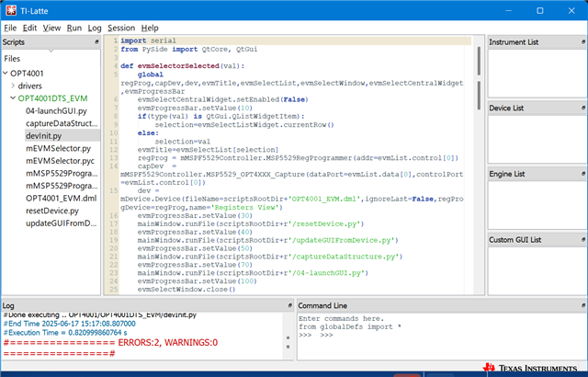The width and height of the screenshot is (588, 377).
Task: Click the ERRORS:2, WARNINGS:0 log text
Action: [167, 342]
